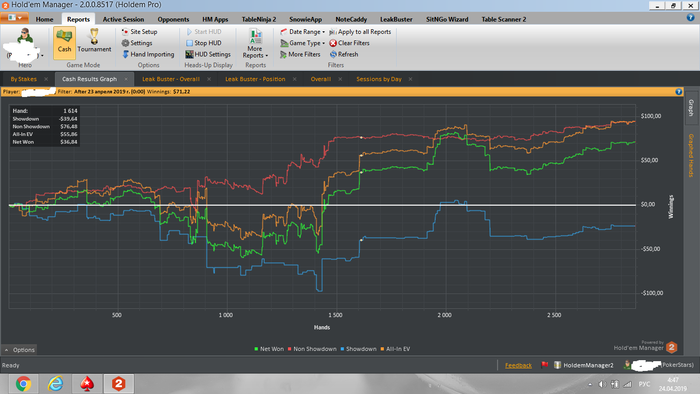Click РУС language indicator

coord(644,384)
